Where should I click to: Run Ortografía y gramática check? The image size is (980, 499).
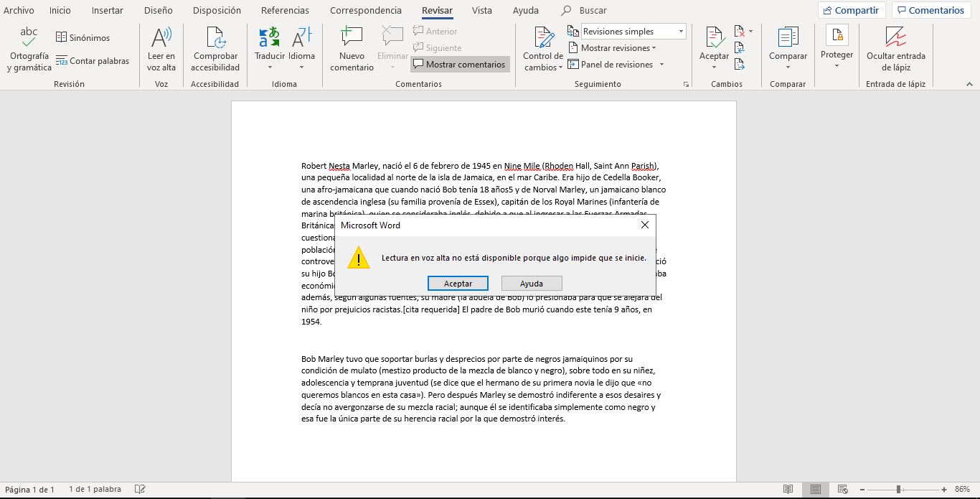click(29, 49)
